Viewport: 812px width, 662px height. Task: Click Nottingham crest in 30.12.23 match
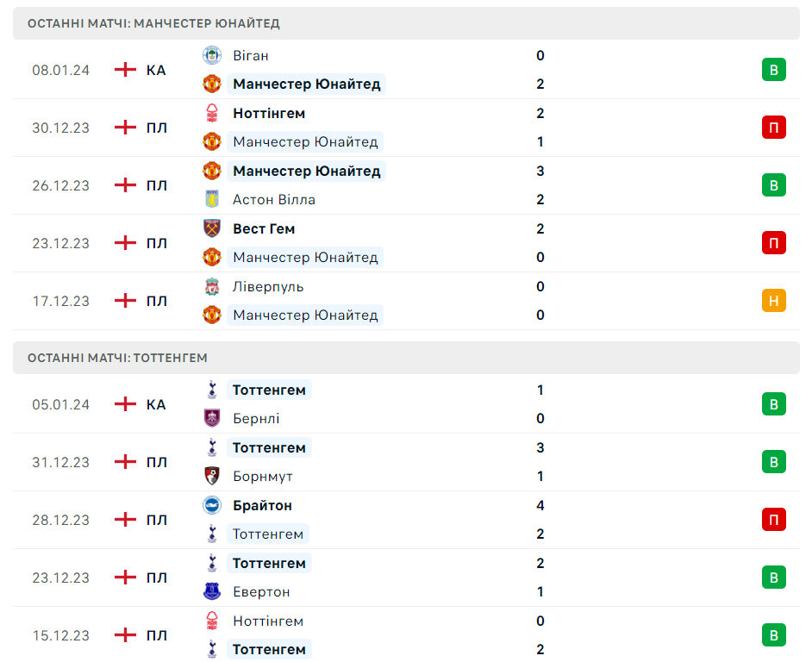tap(211, 113)
